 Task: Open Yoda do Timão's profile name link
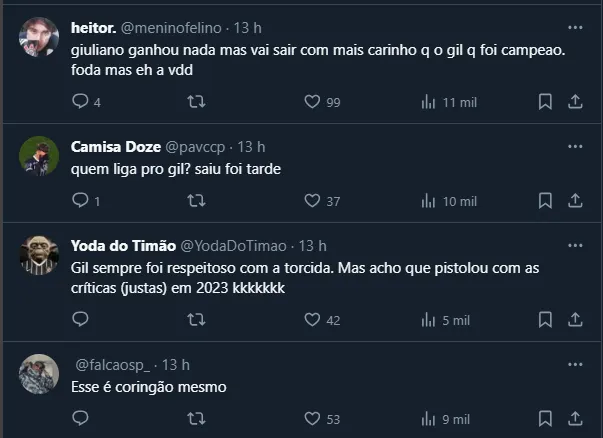[122, 246]
